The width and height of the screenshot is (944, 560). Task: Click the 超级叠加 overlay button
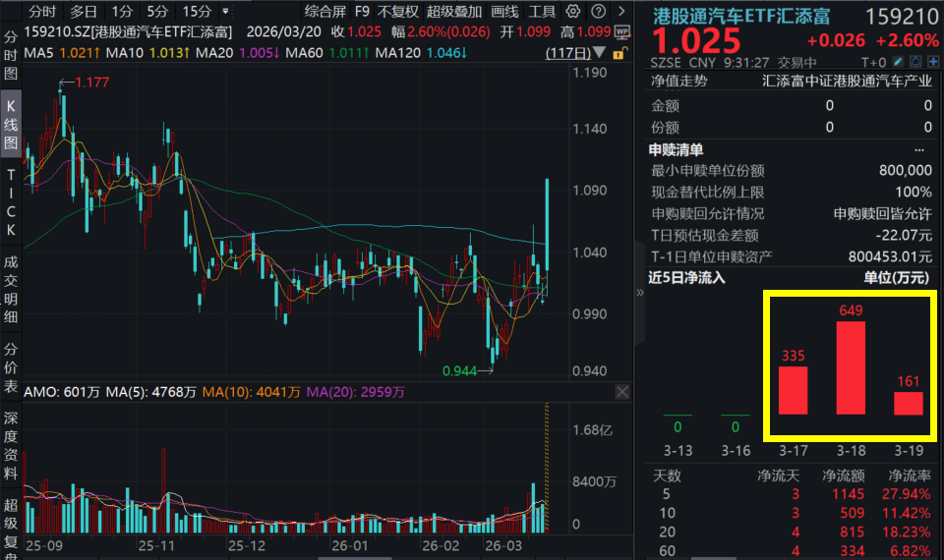point(454,11)
